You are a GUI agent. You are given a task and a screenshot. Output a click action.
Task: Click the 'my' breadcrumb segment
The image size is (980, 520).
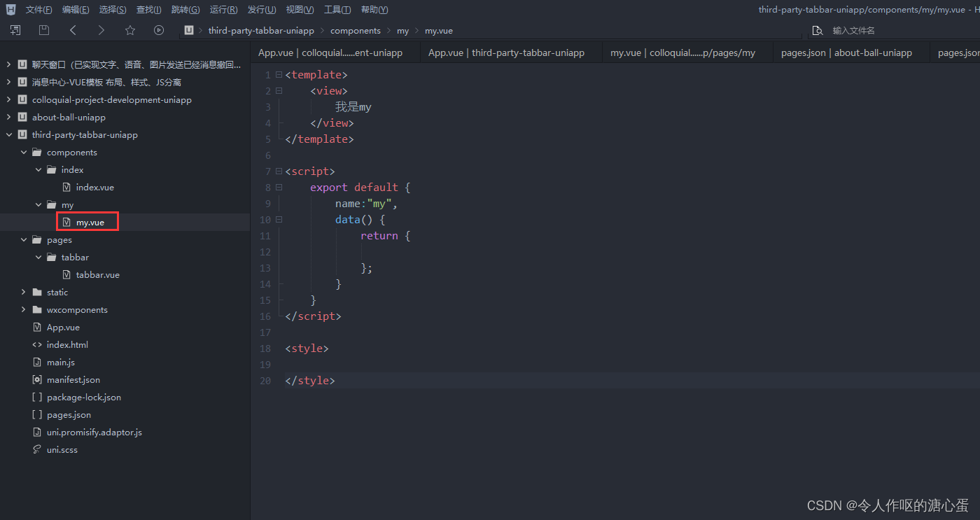[403, 31]
